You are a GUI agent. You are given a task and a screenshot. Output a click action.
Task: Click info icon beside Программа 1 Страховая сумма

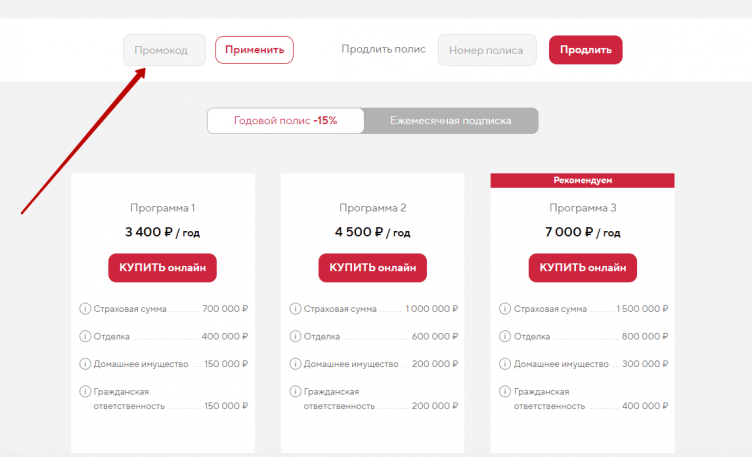85,309
